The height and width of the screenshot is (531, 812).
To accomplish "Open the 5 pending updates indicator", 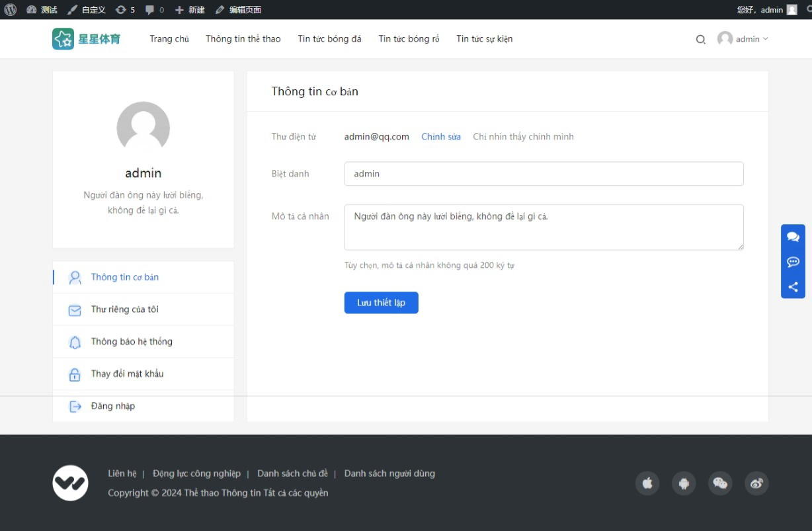I will [125, 9].
